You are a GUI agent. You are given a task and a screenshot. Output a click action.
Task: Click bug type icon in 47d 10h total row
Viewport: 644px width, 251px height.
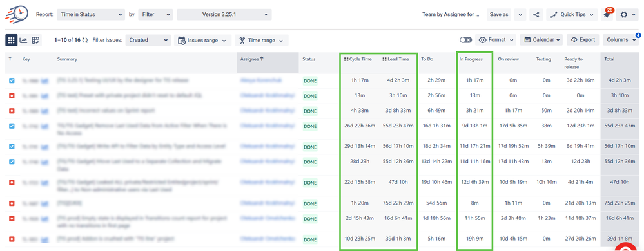12,182
